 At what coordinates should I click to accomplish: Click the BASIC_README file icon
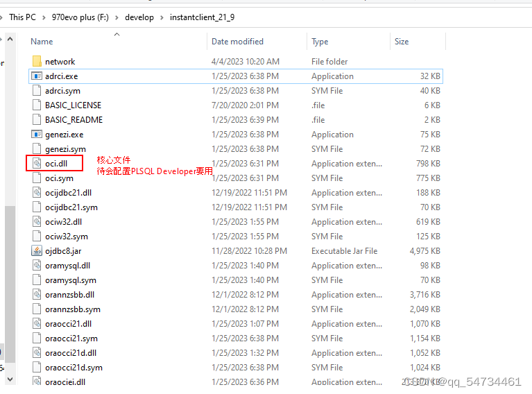37,120
